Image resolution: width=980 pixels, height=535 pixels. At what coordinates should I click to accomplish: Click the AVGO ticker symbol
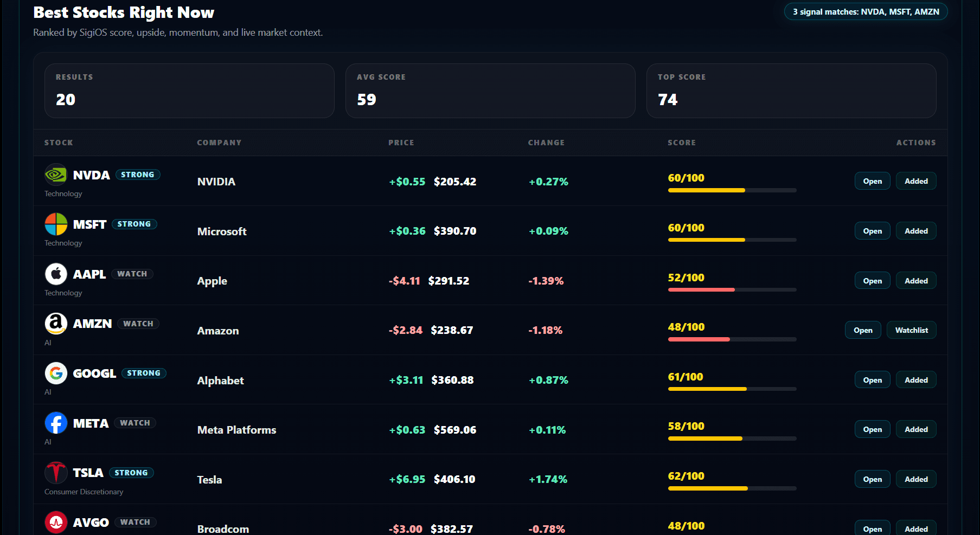pos(91,523)
